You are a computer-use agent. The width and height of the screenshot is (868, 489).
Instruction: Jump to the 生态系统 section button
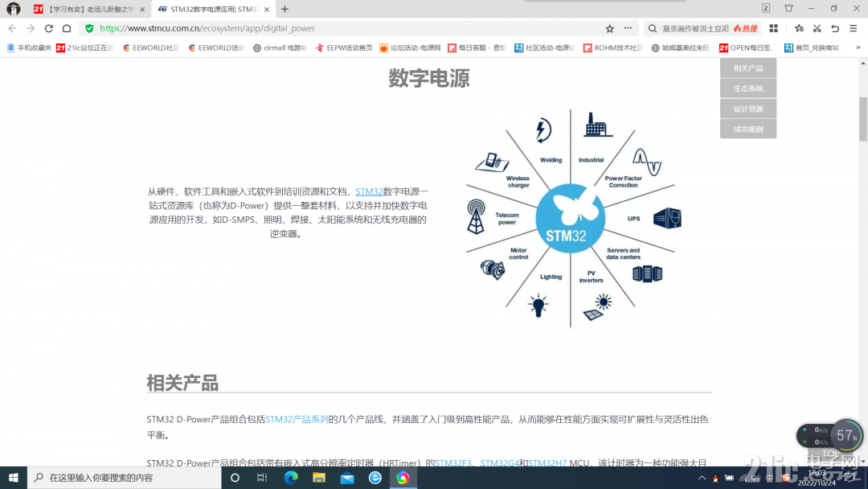[x=748, y=88]
